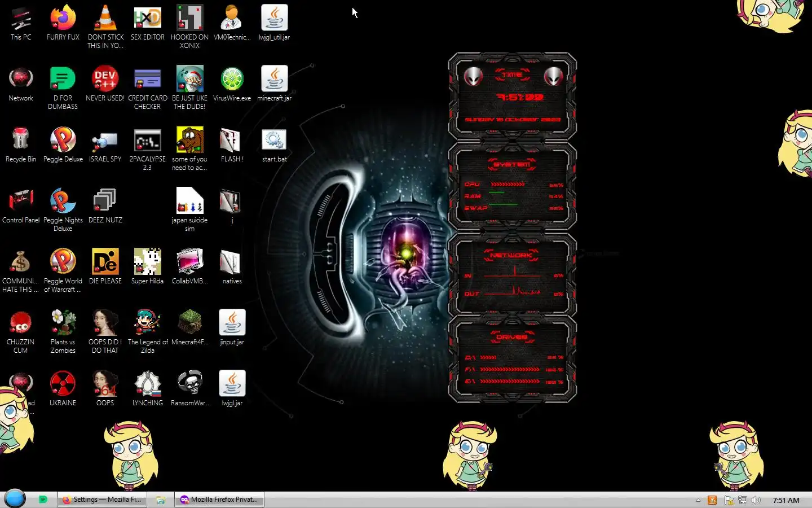Open the Peggle Deluxe shortcut

pos(63,144)
